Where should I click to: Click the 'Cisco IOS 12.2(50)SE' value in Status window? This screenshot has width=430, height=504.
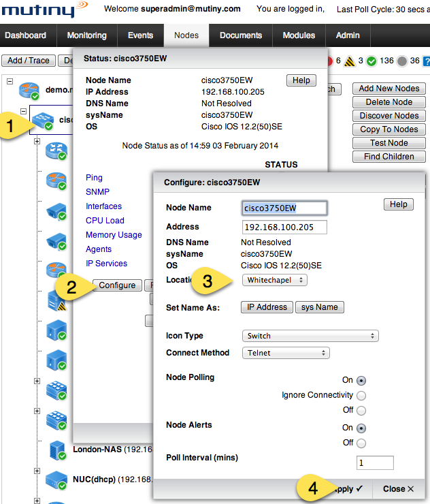point(242,127)
